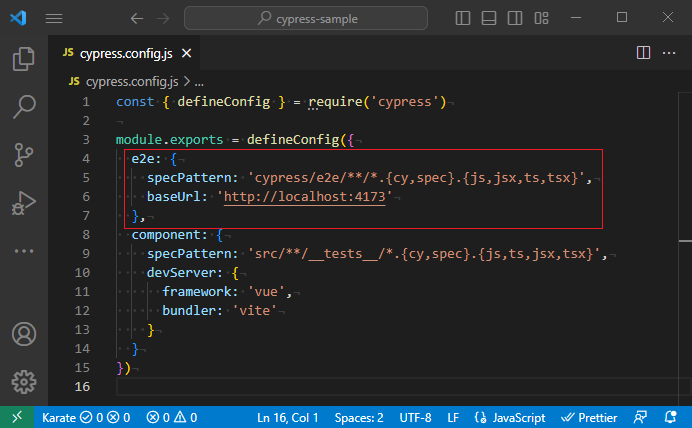Open the Explorer view in activity bar

(x=24, y=59)
